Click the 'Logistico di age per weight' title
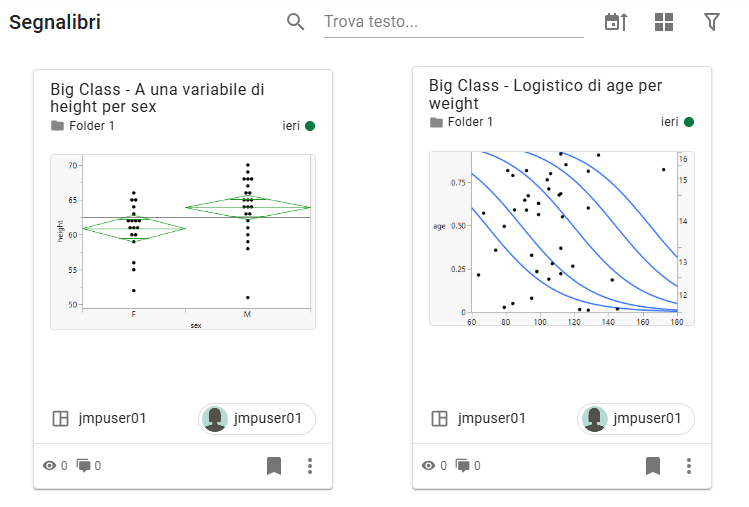 (x=545, y=94)
